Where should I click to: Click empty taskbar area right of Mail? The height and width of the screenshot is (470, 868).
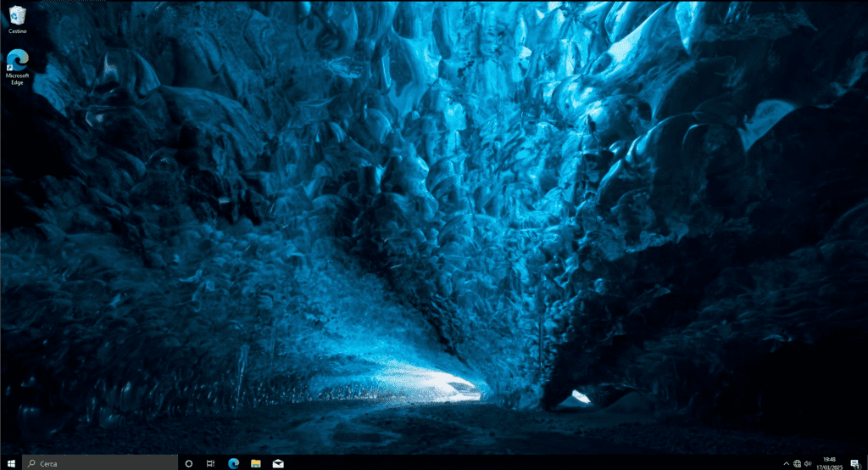point(509,463)
